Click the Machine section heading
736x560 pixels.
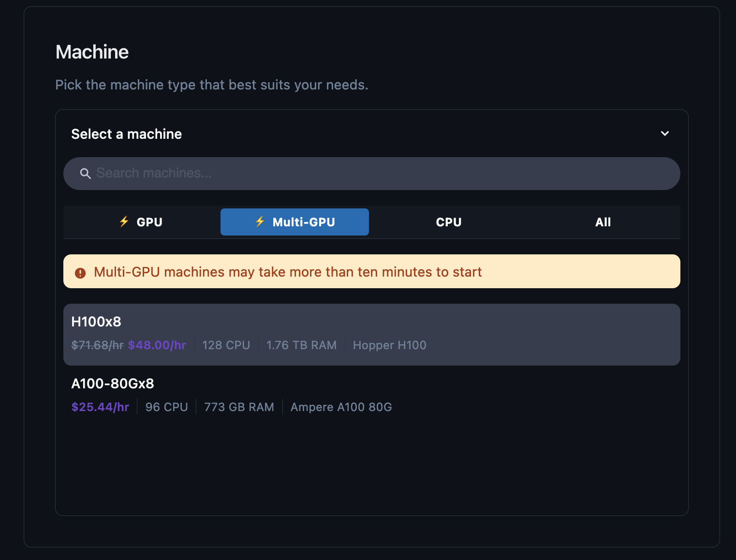pyautogui.click(x=92, y=52)
